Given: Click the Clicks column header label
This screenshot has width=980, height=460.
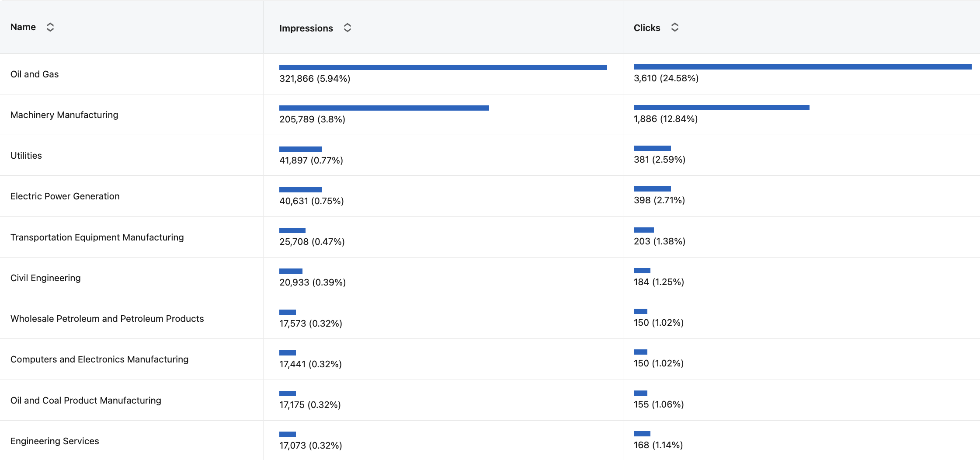Looking at the screenshot, I should [647, 28].
